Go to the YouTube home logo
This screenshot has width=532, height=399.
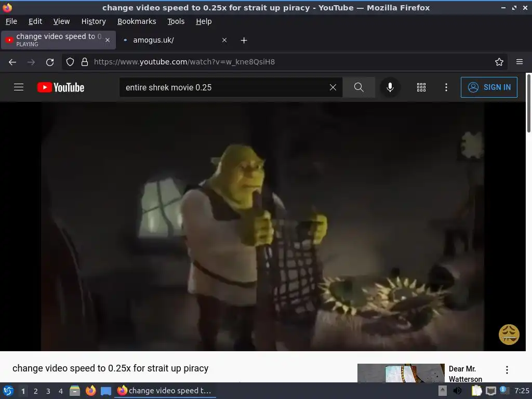(61, 87)
